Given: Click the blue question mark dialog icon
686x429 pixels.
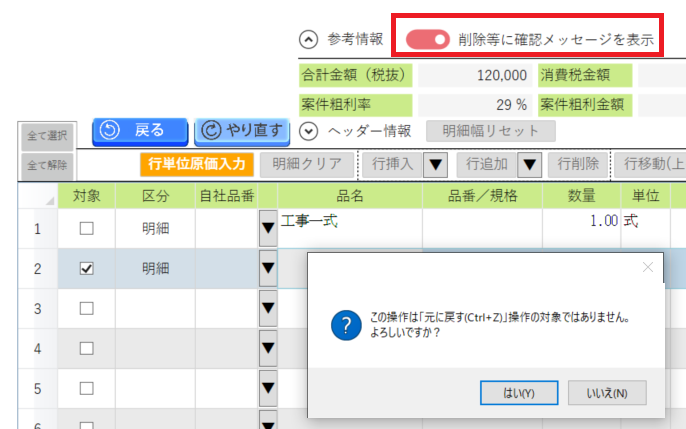Looking at the screenshot, I should [345, 324].
